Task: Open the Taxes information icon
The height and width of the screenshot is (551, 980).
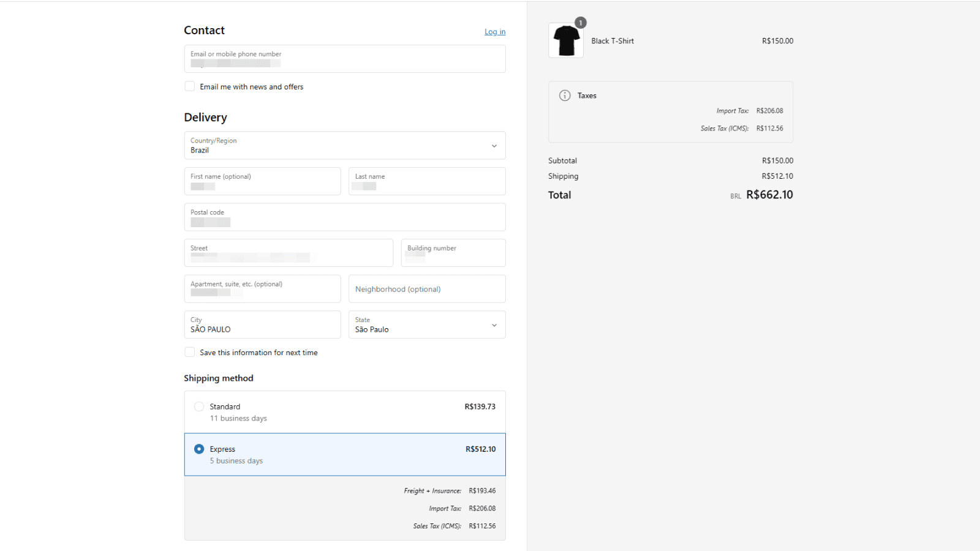Action: [x=563, y=96]
